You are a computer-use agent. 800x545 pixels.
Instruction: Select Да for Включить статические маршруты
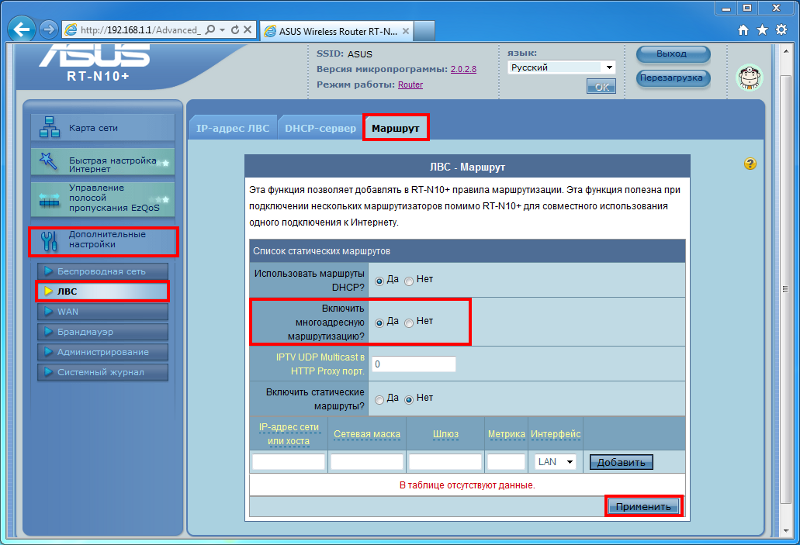(x=379, y=398)
